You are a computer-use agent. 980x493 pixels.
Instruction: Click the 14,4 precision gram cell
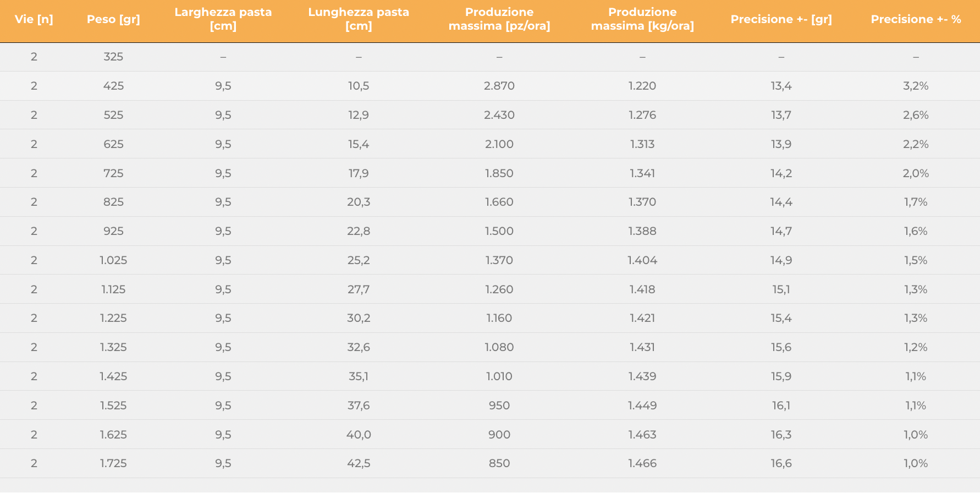pos(781,202)
